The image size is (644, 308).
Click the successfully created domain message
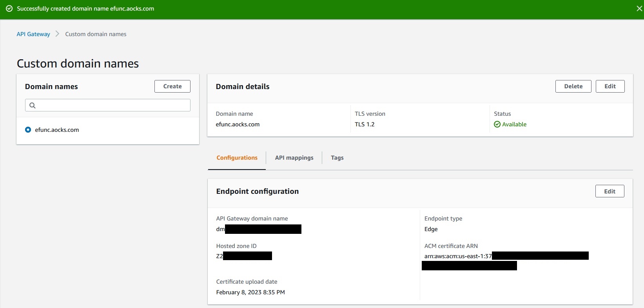(85, 9)
